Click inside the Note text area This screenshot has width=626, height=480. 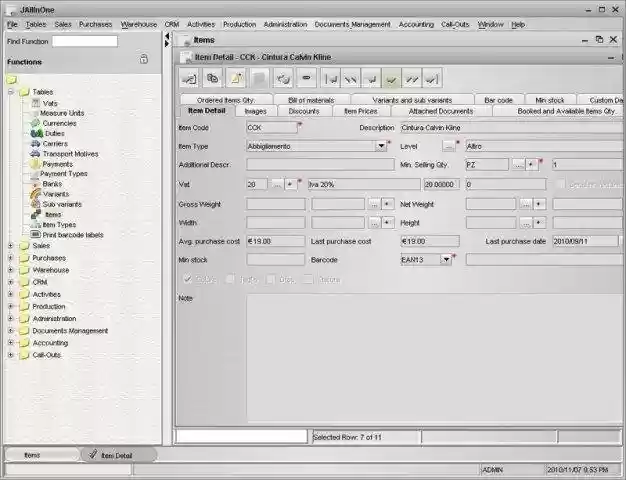tap(434, 358)
